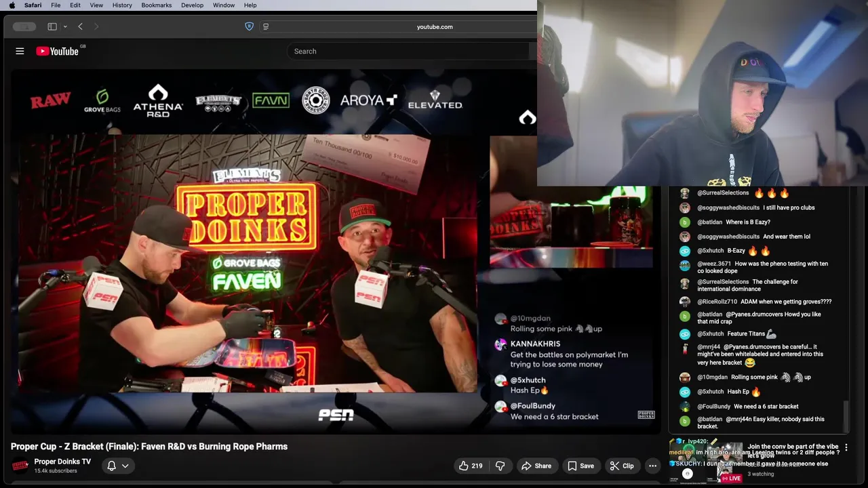Open @10mgdan avatar in live chat
Screen dimensions: 868x488
click(x=685, y=378)
